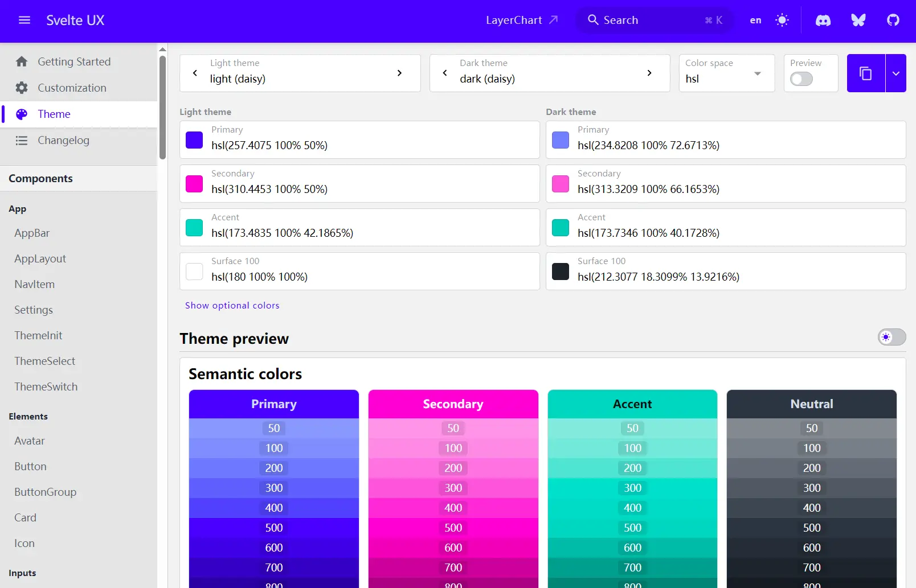This screenshot has height=588, width=916.
Task: Click the Customization gear icon
Action: click(21, 88)
